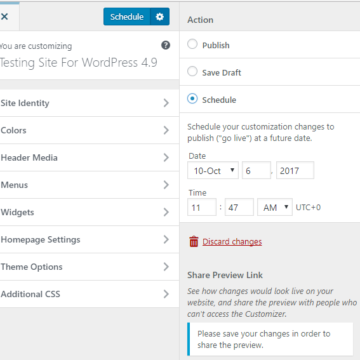
Task: Expand Additional CSS using its chevron arrow
Action: tap(166, 294)
